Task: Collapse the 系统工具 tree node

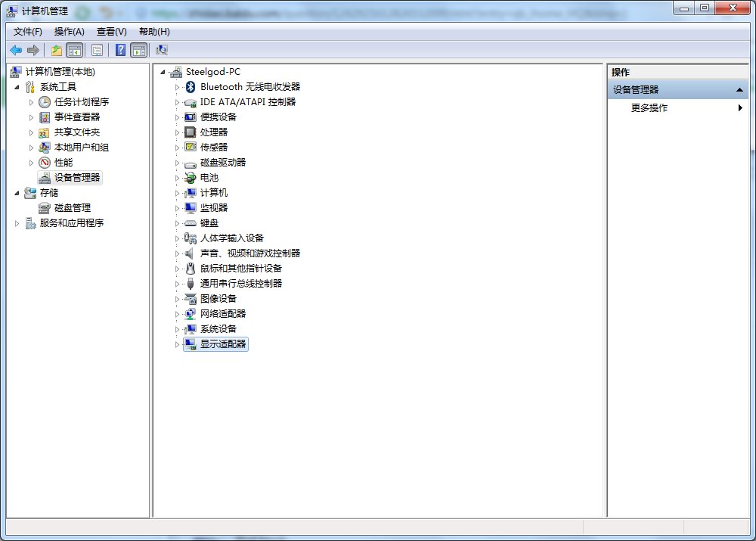Action: pos(17,86)
